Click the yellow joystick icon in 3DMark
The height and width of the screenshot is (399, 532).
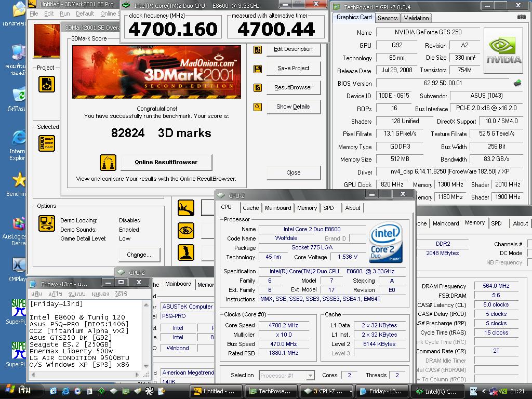186,252
